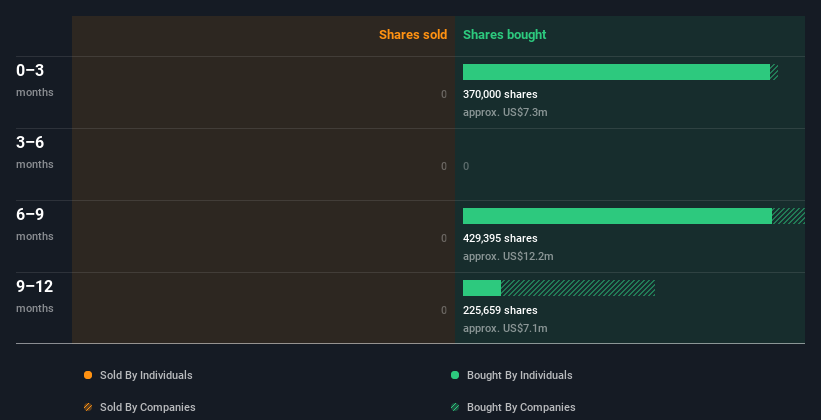Click the zero sold value in 9–12 months
This screenshot has width=821, height=420.
444,311
